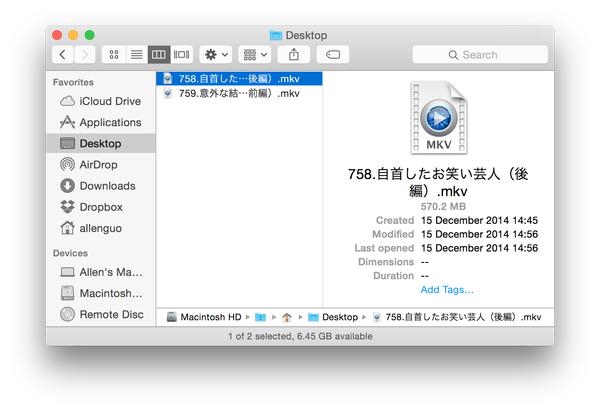This screenshot has height=411, width=600.
Task: Click Desktop in the path bar
Action: [x=333, y=317]
